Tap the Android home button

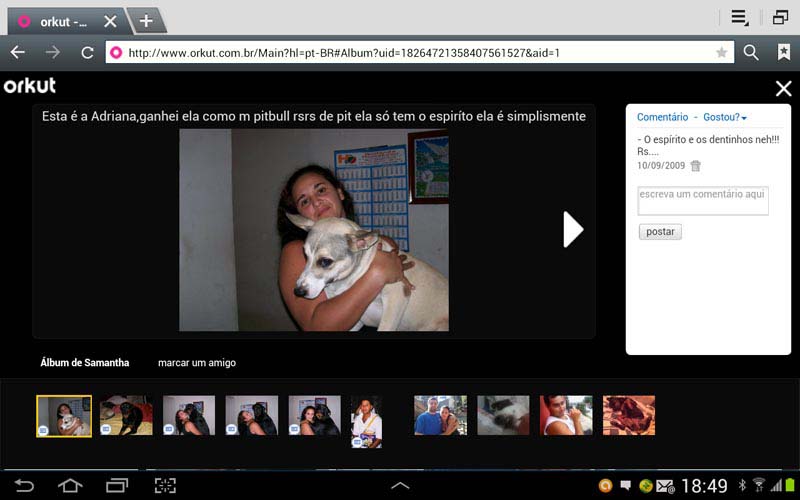tap(70, 486)
